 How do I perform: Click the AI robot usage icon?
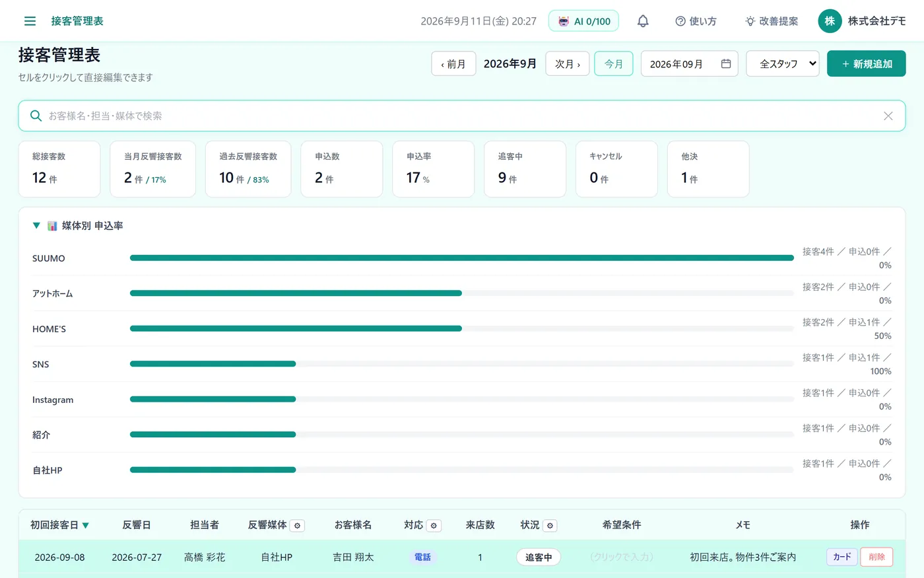[x=564, y=21]
